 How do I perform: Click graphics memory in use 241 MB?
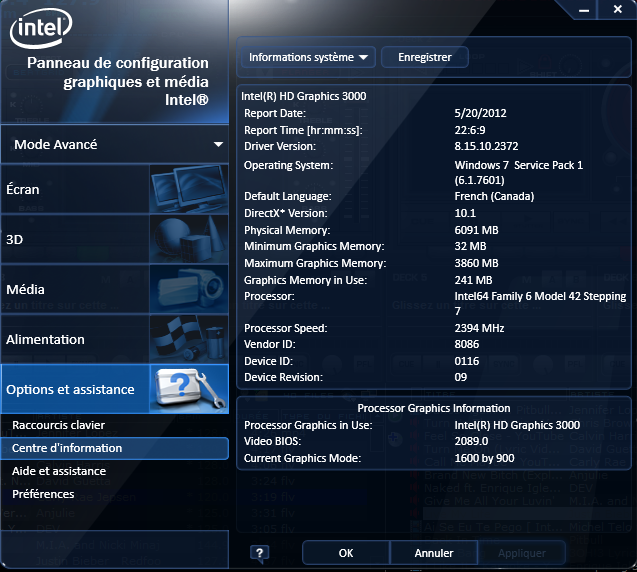473,280
